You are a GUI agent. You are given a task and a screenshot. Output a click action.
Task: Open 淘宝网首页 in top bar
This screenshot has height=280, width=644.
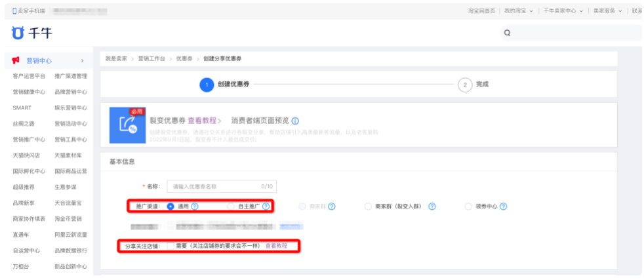click(x=481, y=11)
